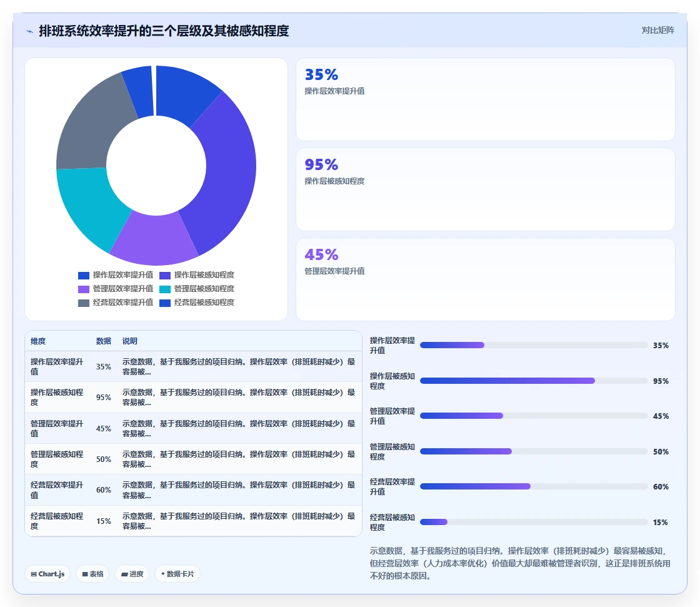700x607 pixels.
Task: Click the 95% value in table
Action: coord(104,398)
